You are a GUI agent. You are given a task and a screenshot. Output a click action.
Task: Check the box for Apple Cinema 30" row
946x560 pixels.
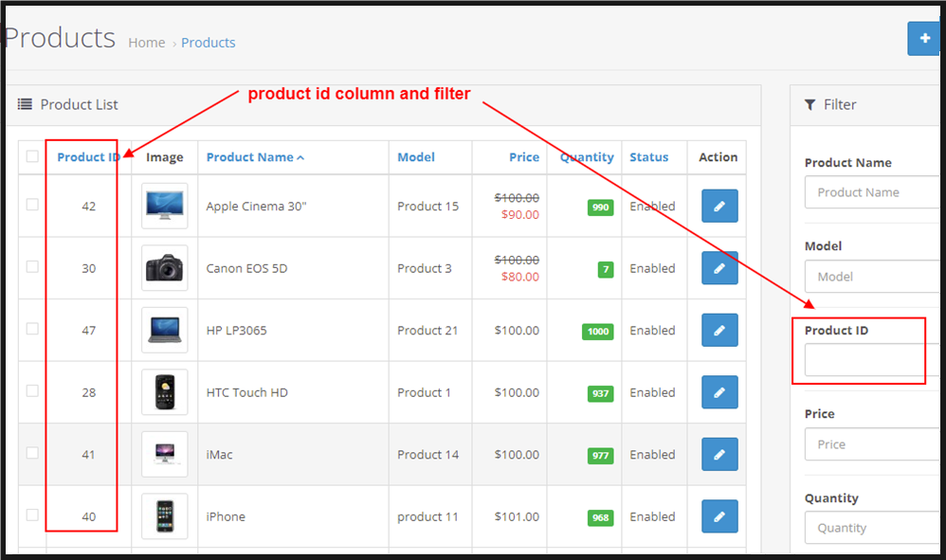point(32,205)
